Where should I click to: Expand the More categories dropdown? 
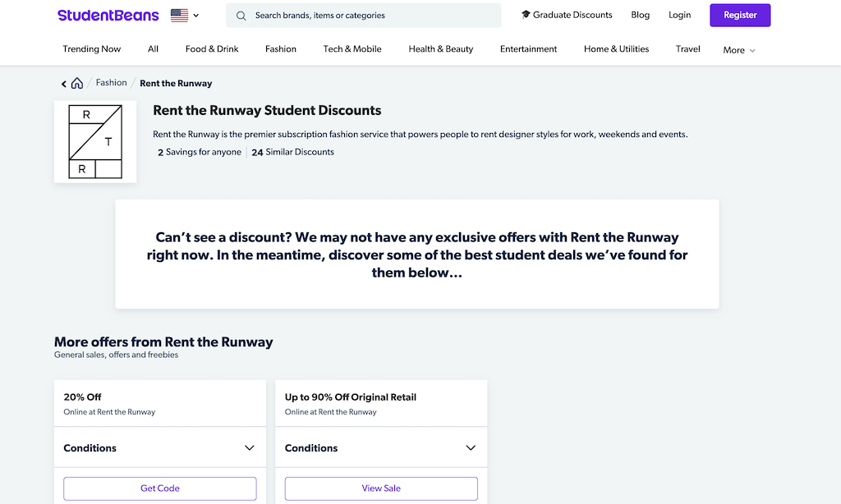click(739, 50)
